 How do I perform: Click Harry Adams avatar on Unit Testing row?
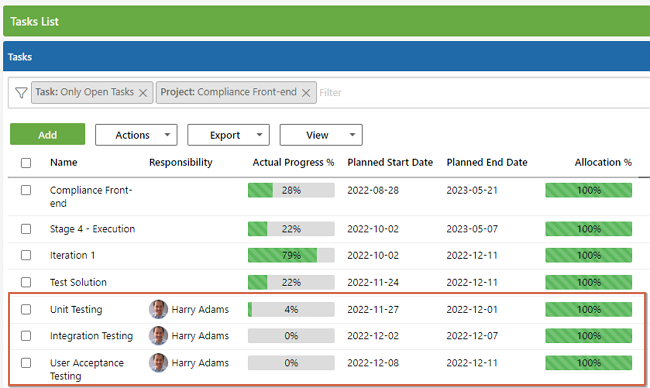(158, 309)
